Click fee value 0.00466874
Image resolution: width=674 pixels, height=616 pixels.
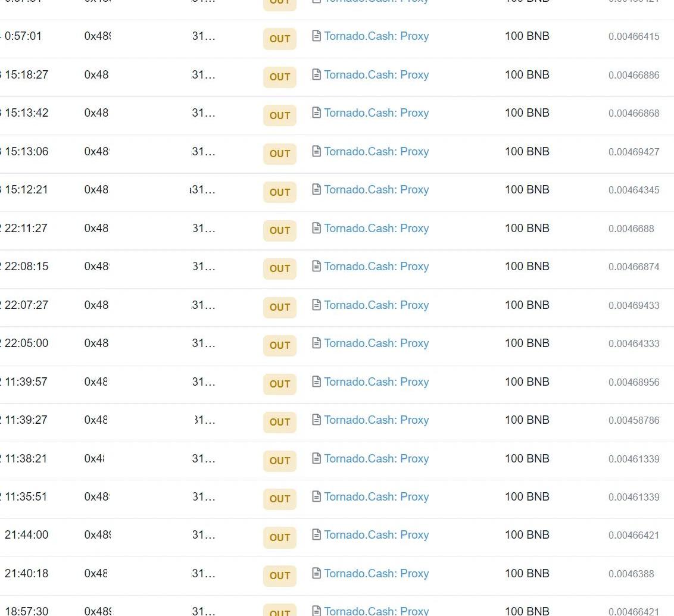(x=634, y=267)
